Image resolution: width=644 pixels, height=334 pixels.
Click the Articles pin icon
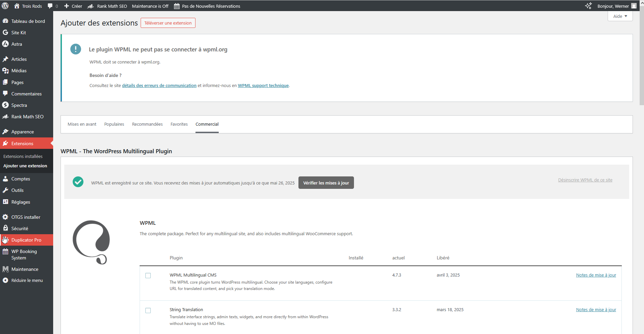(5, 59)
